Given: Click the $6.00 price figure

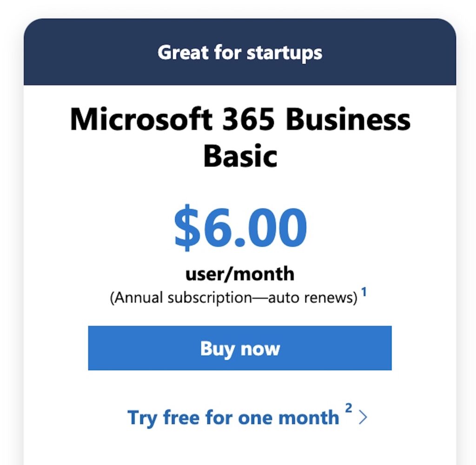Looking at the screenshot, I should tap(240, 228).
